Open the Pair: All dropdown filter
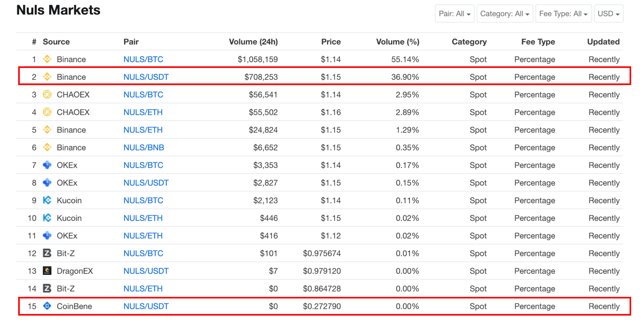The height and width of the screenshot is (322, 644). point(455,14)
